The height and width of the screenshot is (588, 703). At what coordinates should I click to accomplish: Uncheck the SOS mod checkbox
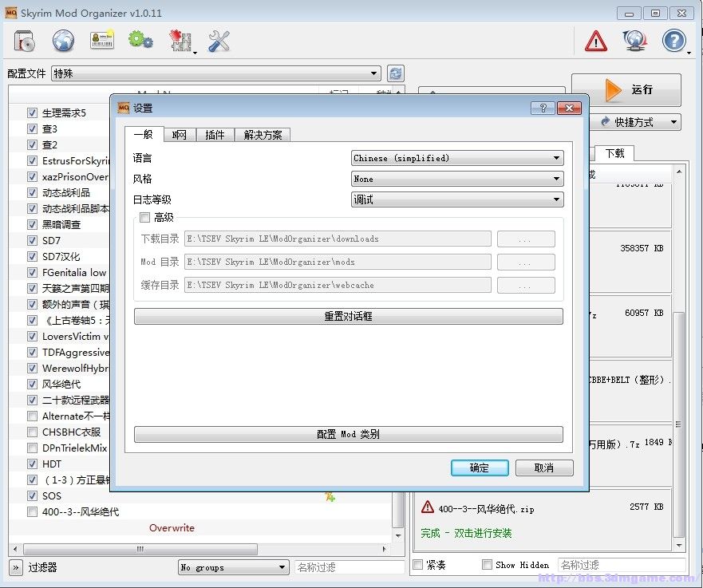(32, 495)
